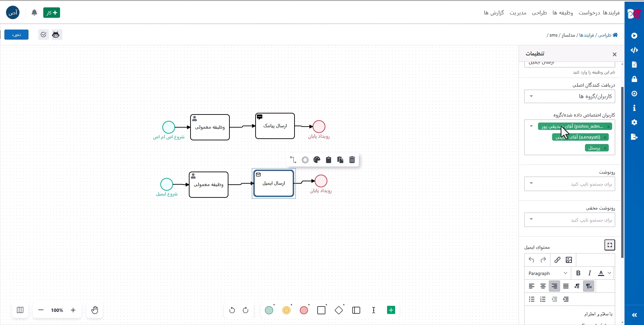Click the green کار add button
Image resolution: width=644 pixels, height=325 pixels.
coord(51,13)
